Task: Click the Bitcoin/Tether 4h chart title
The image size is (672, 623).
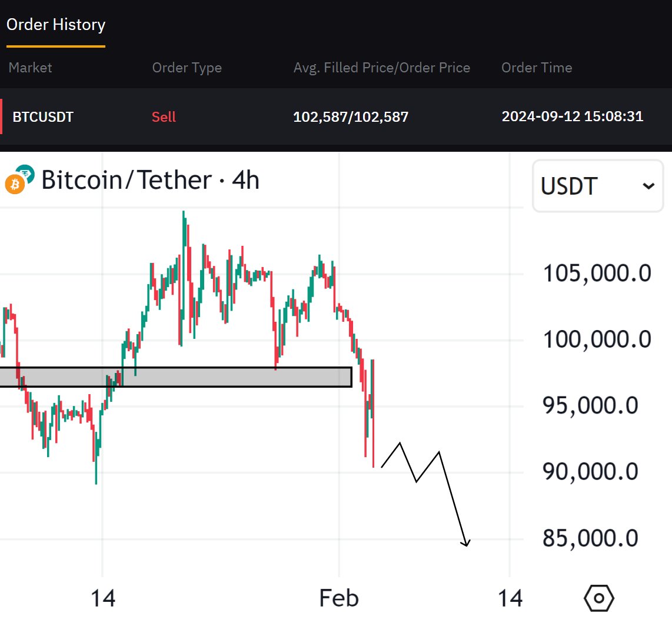Action: (151, 180)
